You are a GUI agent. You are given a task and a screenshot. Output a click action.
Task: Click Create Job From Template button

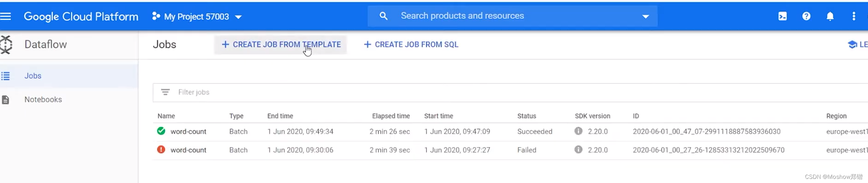pyautogui.click(x=281, y=45)
